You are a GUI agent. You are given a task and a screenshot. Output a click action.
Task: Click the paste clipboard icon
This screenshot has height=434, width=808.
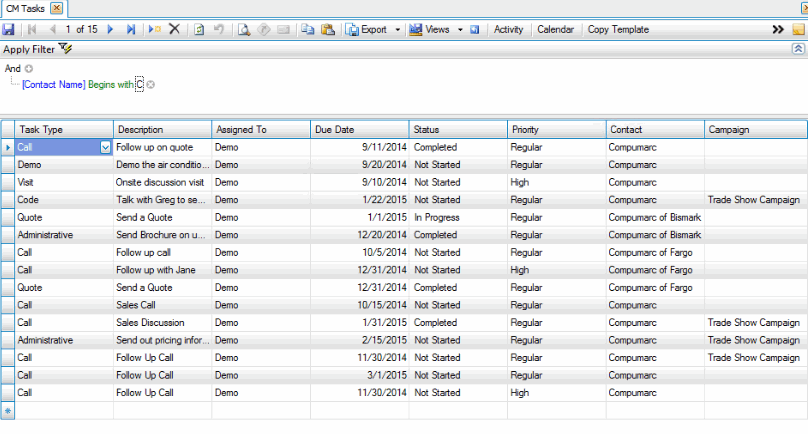click(327, 30)
